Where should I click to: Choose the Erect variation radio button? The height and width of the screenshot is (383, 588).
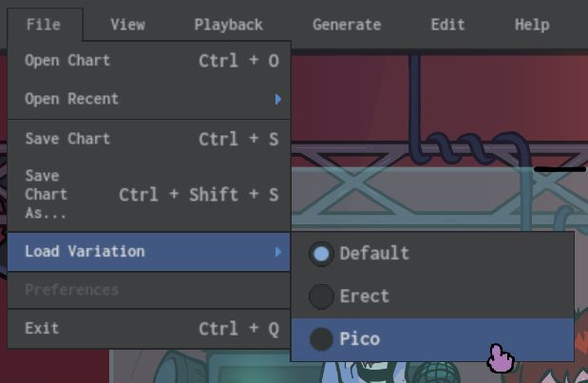322,297
